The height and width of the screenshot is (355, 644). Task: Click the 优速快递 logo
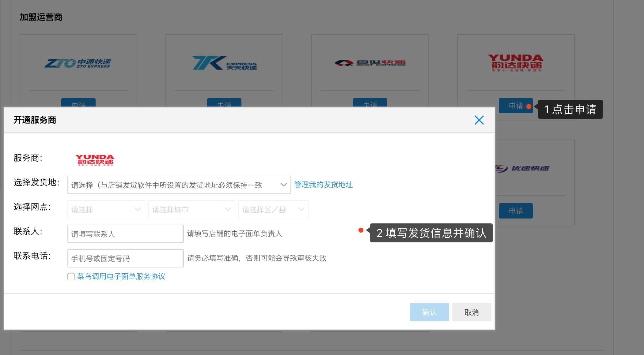pos(522,168)
